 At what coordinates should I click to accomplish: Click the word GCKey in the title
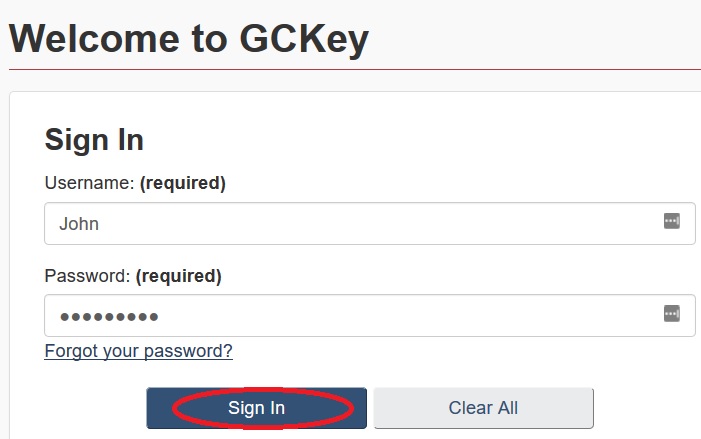304,39
